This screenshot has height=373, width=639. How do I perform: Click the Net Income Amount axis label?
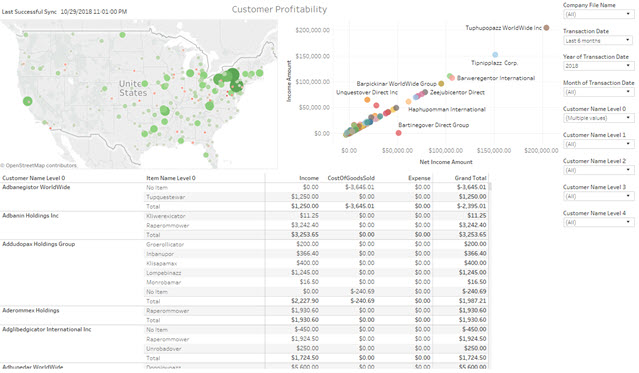pyautogui.click(x=446, y=162)
